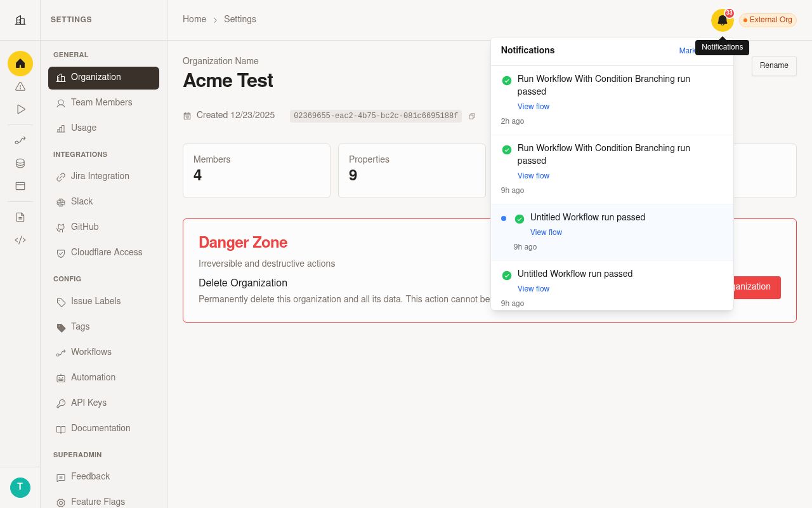Click the Members card showing 4
812x508 pixels.
pos(256,171)
